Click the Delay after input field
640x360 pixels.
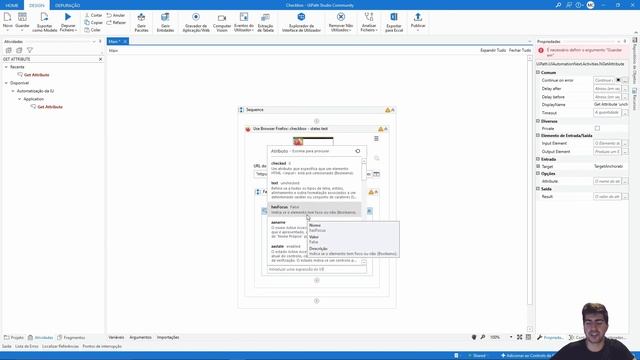click(x=607, y=89)
